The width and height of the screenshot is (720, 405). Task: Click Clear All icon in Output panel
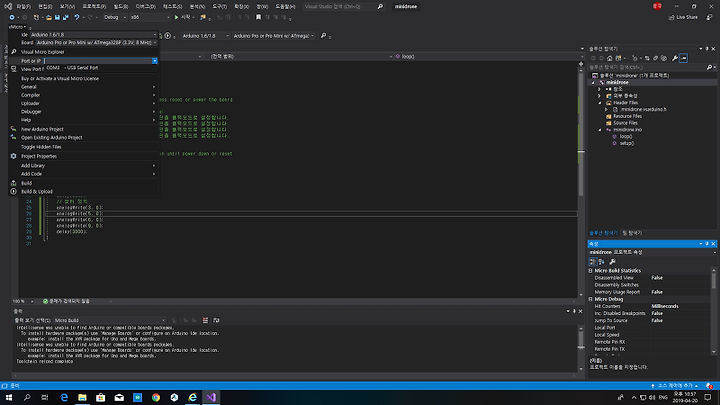click(205, 320)
